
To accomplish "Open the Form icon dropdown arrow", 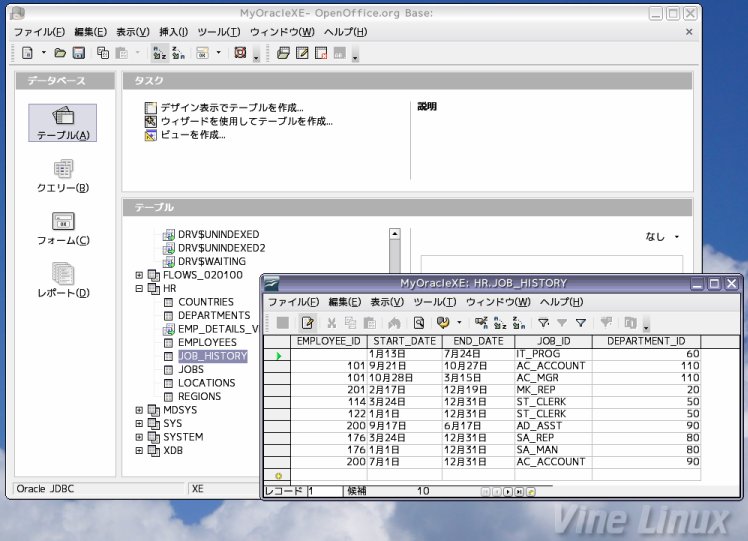I will (x=218, y=52).
